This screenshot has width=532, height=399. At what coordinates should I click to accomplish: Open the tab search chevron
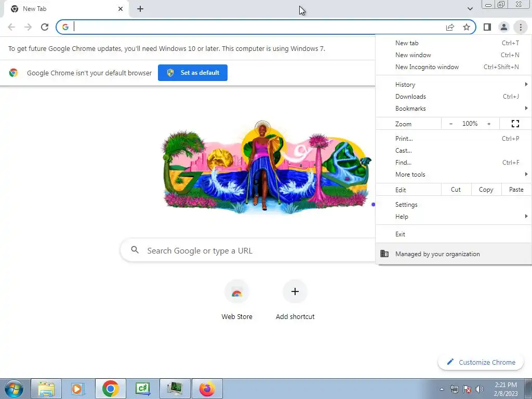(470, 9)
